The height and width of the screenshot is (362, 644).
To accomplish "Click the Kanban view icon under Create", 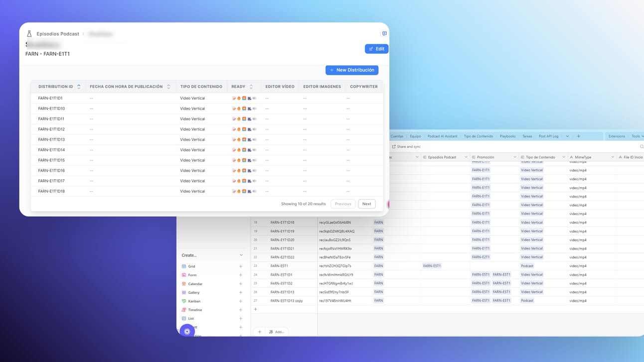I will click(184, 301).
